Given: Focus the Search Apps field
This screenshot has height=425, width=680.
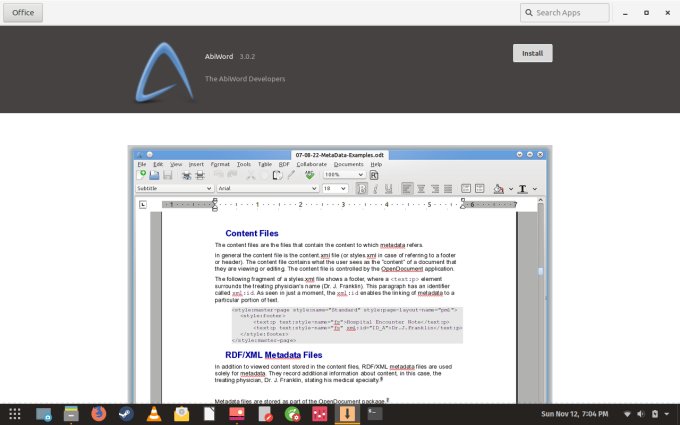Looking at the screenshot, I should tap(565, 13).
